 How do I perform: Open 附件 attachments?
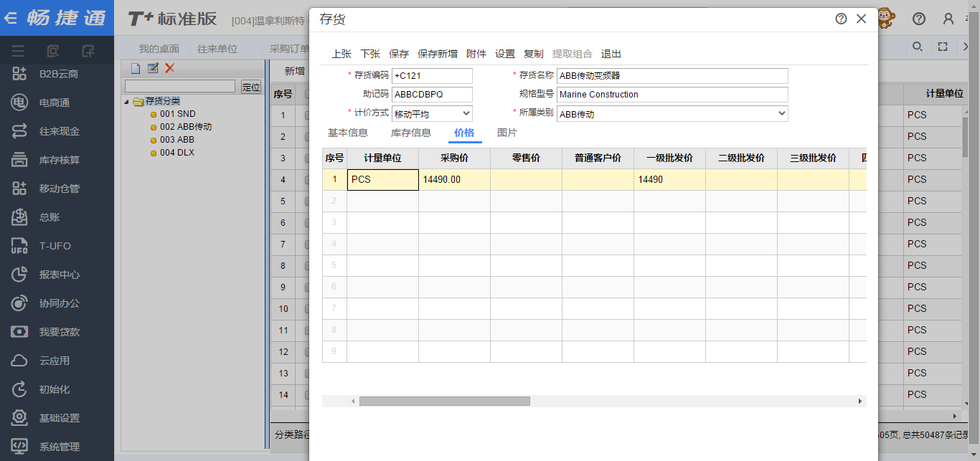coord(476,54)
